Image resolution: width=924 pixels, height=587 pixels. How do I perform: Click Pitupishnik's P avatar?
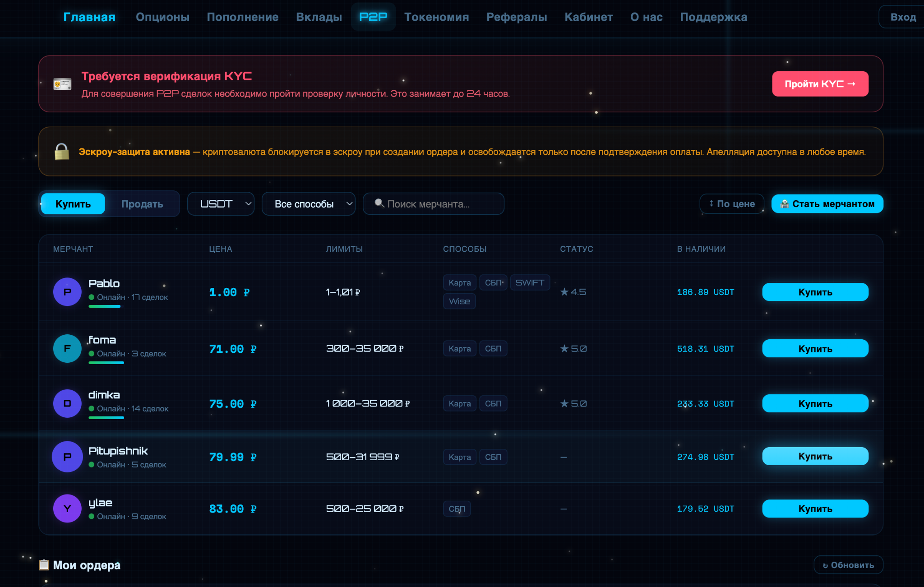point(67,457)
